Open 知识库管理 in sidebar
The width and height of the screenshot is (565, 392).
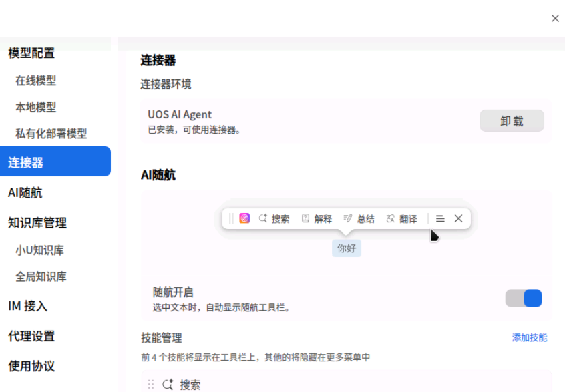click(37, 222)
